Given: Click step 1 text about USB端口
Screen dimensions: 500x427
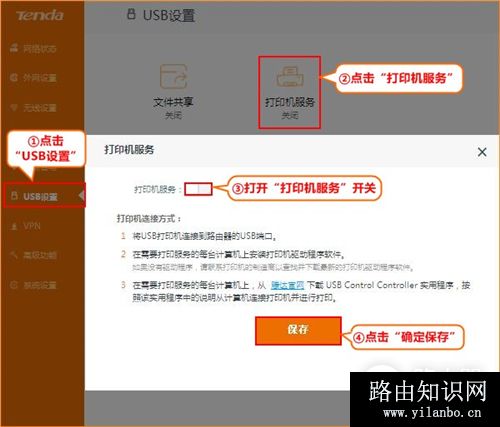Looking at the screenshot, I should click(x=204, y=236).
